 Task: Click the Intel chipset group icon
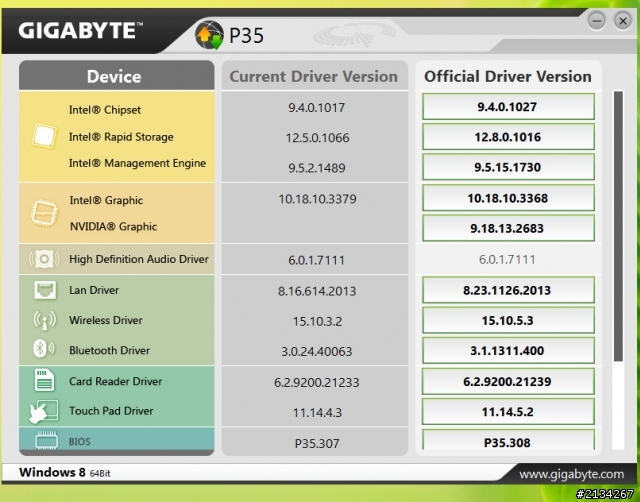pos(44,136)
